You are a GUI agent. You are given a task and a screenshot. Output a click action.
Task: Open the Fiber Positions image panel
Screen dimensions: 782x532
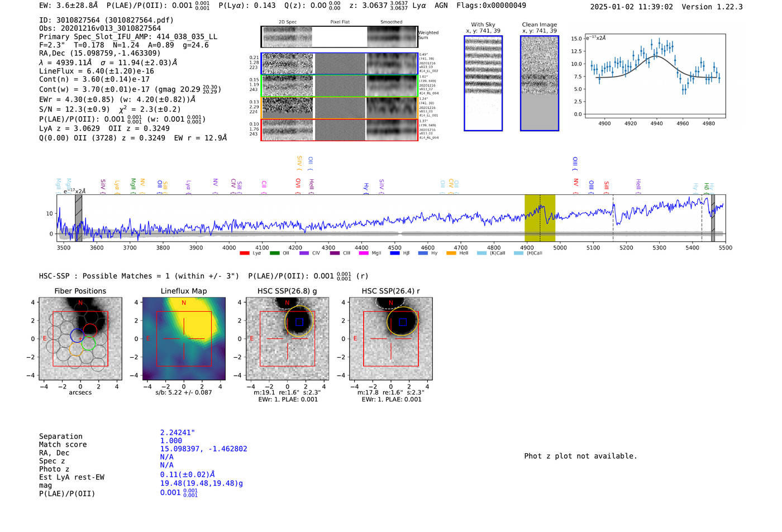pyautogui.click(x=80, y=339)
